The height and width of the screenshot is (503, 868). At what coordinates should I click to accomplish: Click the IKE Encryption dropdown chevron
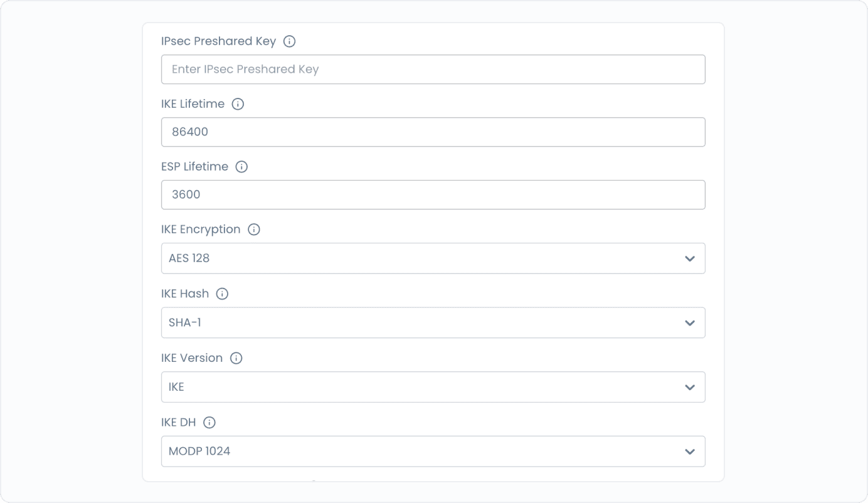(689, 258)
